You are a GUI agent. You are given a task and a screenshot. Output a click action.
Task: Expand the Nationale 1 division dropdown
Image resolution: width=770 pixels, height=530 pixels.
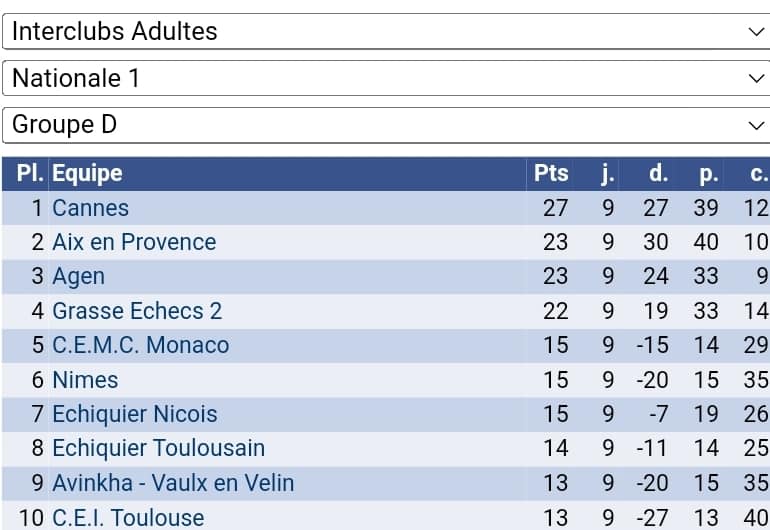[385, 78]
